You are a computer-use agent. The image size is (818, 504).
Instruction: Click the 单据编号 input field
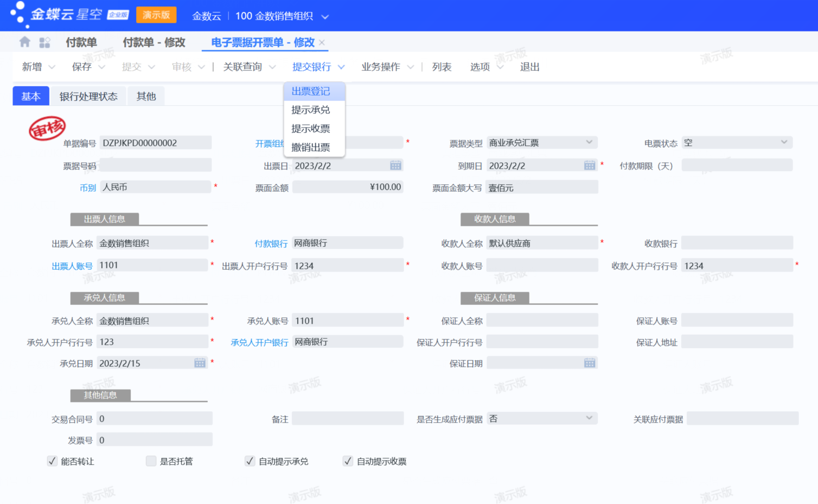coord(156,143)
